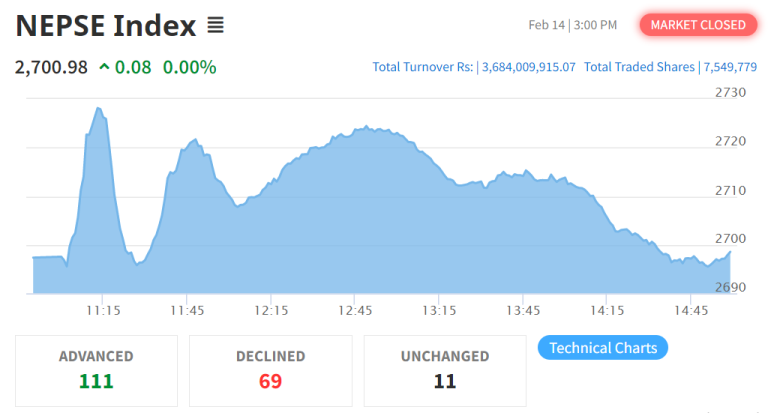Click the Feb 14 3:00 PM timestamp

tap(572, 25)
